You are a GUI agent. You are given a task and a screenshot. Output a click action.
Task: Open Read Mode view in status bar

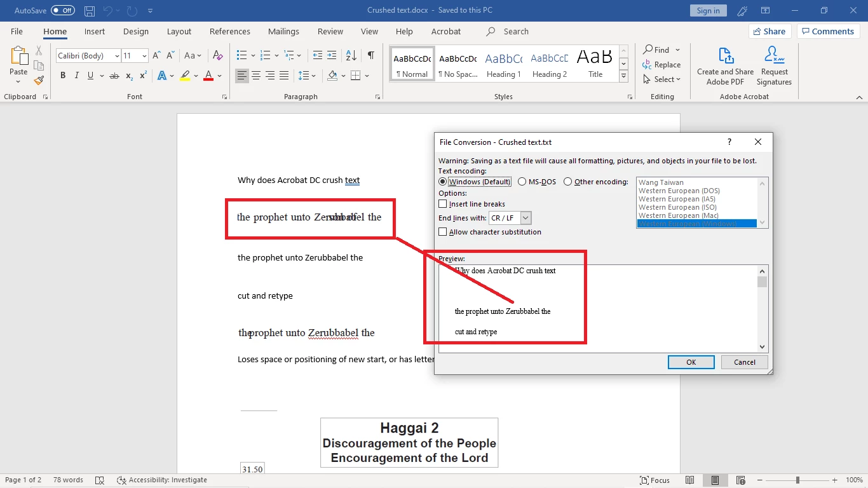coord(691,480)
